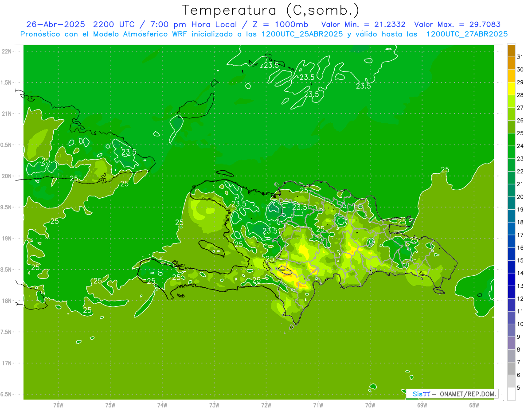532x411 pixels.
Task: Click the "69W" longitude label
Action: click(422, 405)
